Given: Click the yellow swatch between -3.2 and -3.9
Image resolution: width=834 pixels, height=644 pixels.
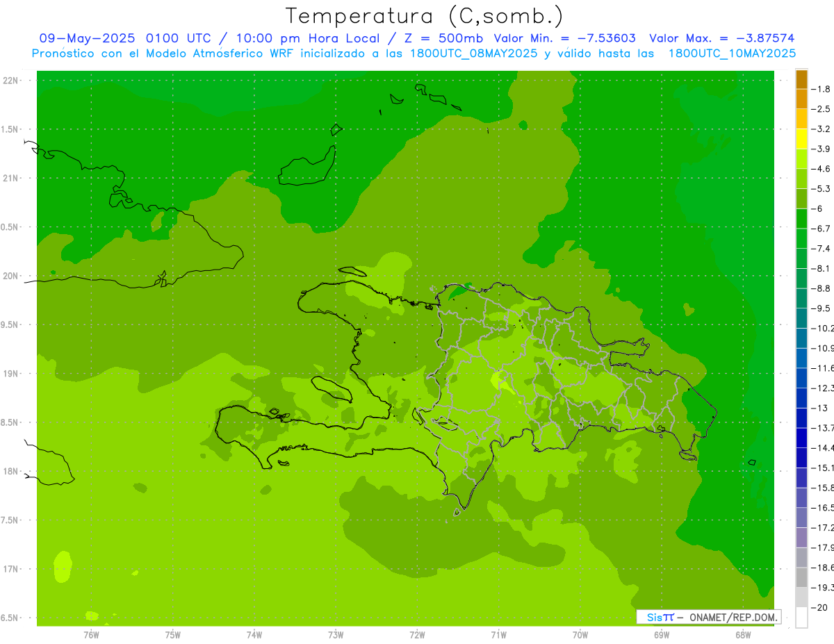Looking at the screenshot, I should (x=801, y=139).
